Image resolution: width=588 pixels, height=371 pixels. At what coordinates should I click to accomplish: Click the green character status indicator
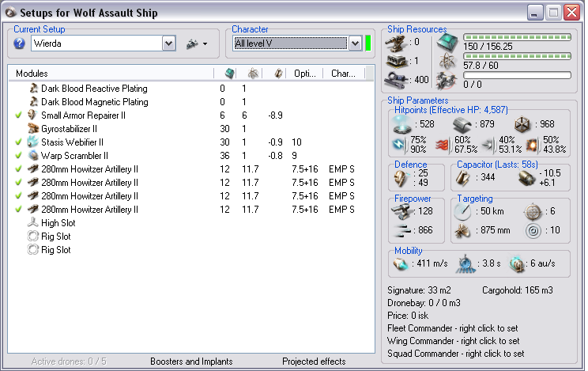point(367,44)
